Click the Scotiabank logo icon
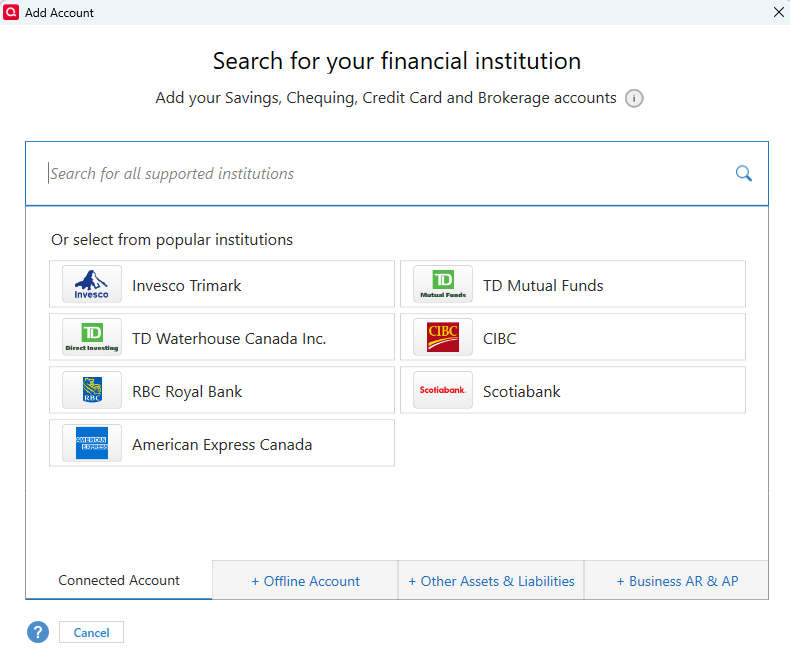This screenshot has width=790, height=658. pyautogui.click(x=443, y=391)
